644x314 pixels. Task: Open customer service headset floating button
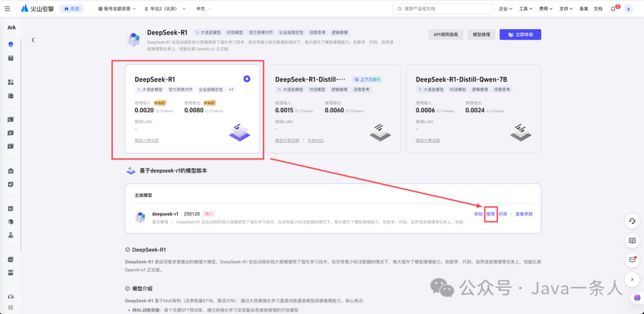click(632, 221)
